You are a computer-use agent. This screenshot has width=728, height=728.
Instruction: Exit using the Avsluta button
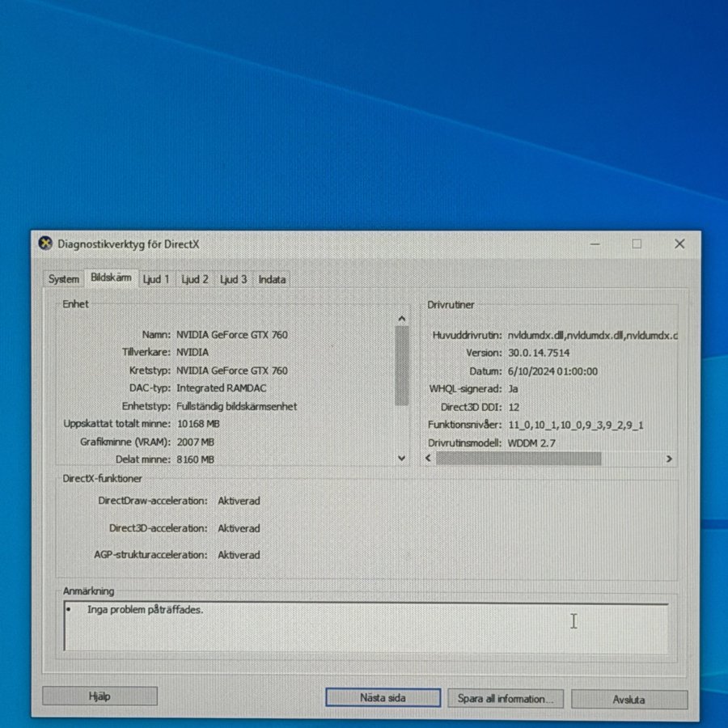(x=629, y=699)
